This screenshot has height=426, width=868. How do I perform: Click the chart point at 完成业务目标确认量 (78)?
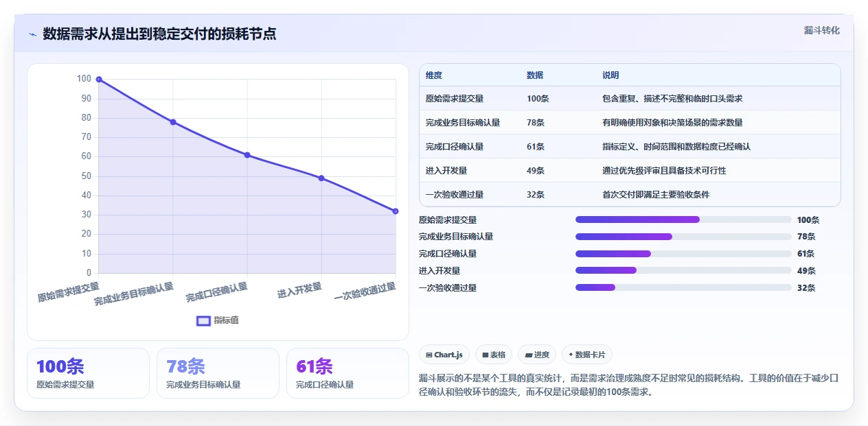[173, 122]
